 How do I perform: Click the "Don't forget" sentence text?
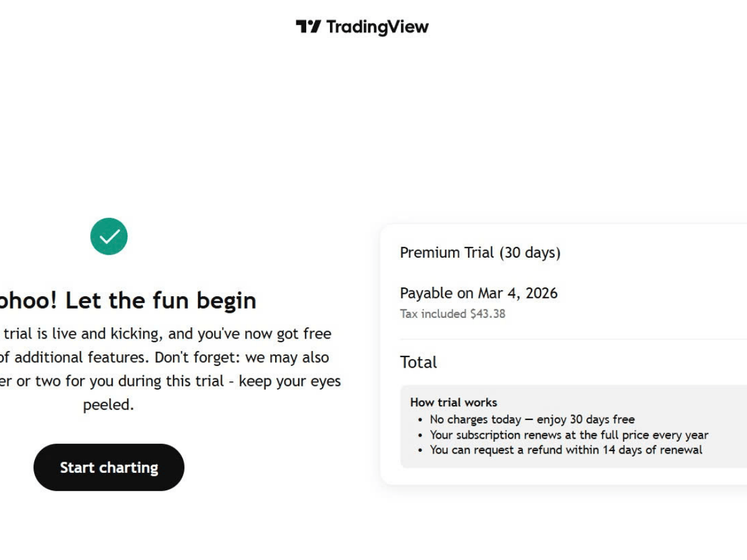[242, 358]
